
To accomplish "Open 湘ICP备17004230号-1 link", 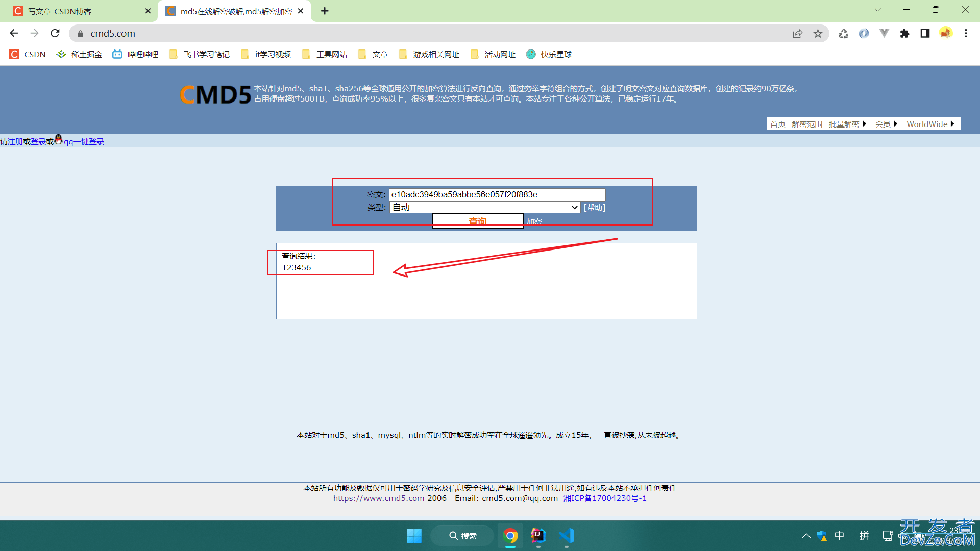I will coord(605,498).
